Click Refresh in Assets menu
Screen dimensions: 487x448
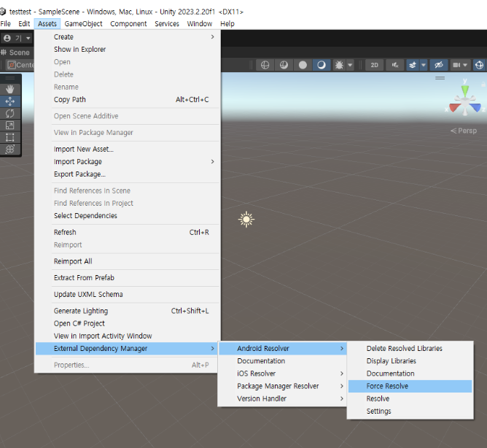tap(128, 232)
